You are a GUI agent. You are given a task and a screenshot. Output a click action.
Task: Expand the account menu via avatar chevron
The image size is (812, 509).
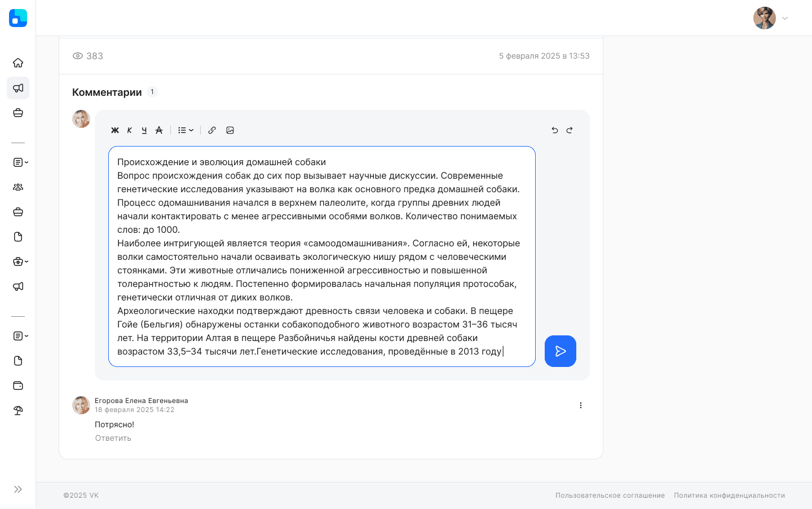pos(785,17)
